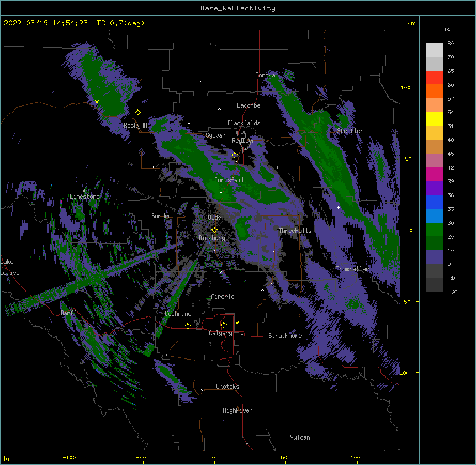Image resolution: width=476 pixels, height=465 pixels.
Task: Select the Lacombe map label
Action: pos(248,105)
